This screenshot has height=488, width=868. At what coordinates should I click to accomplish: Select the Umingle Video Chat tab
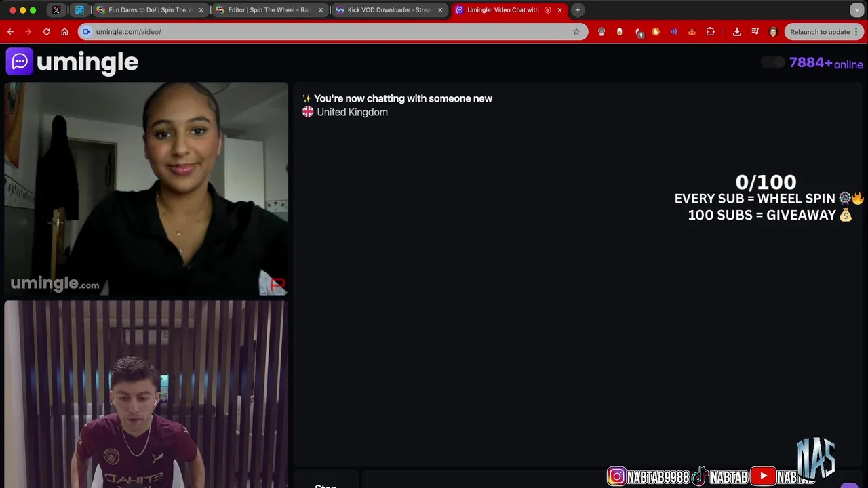(x=509, y=10)
